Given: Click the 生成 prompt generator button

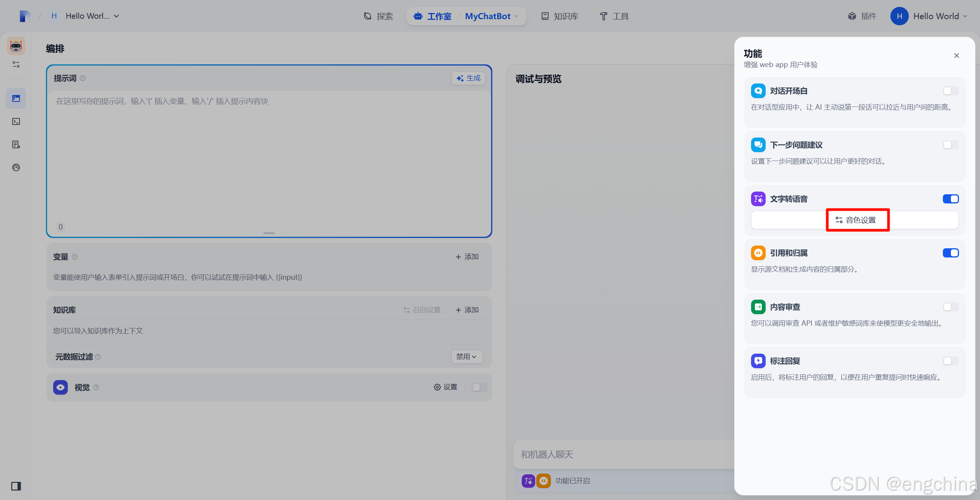Looking at the screenshot, I should click(469, 78).
